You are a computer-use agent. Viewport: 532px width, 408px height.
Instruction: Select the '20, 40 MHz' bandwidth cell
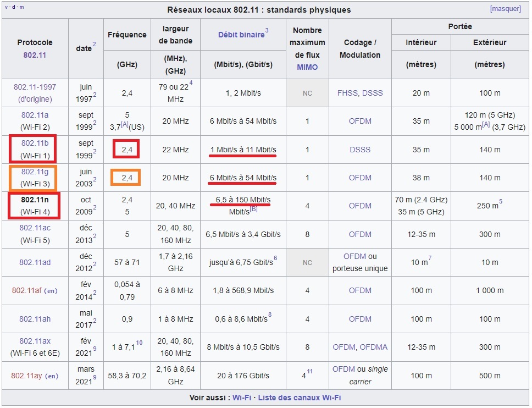(x=175, y=206)
